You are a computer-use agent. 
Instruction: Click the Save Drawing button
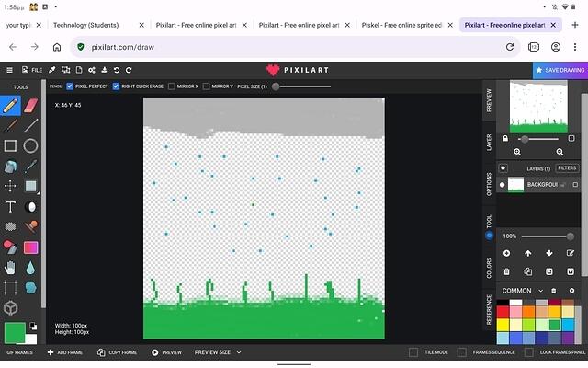pos(560,70)
